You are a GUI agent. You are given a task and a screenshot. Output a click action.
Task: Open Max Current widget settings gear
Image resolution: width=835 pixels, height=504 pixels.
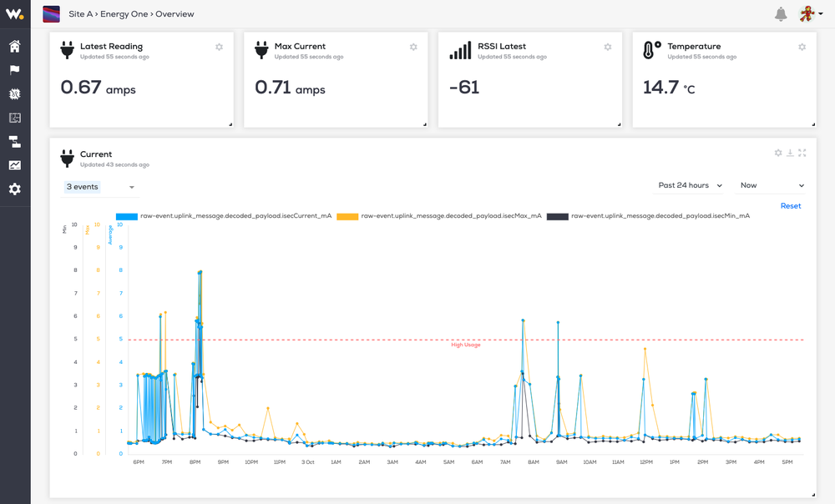click(x=413, y=47)
